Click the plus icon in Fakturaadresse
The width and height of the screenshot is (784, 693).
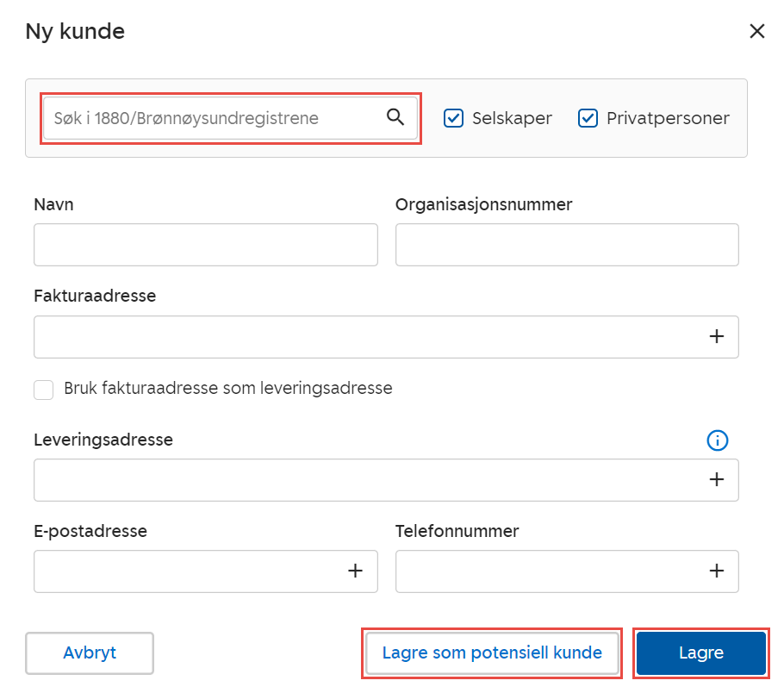tap(716, 336)
